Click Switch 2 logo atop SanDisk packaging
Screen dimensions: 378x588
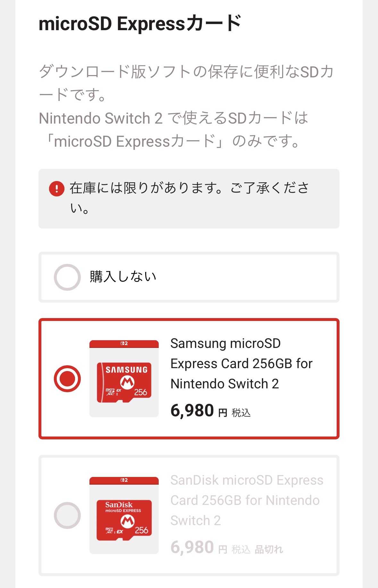point(124,480)
